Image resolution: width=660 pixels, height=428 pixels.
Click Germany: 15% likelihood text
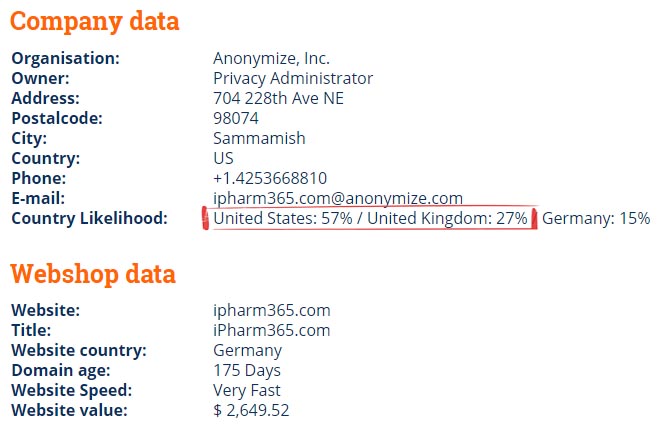click(x=596, y=218)
